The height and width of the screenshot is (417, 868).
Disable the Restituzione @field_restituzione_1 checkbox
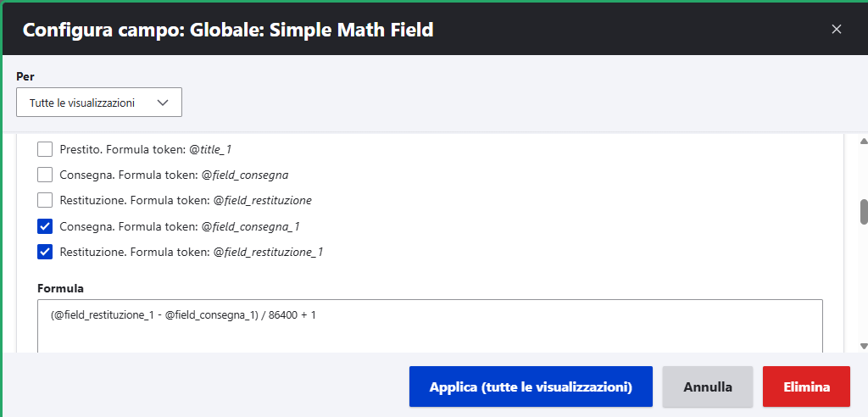point(46,252)
